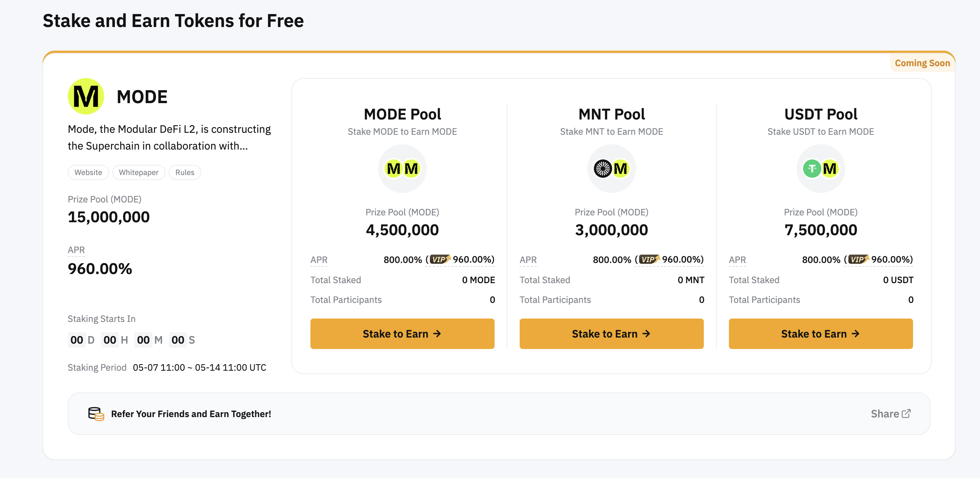The width and height of the screenshot is (980, 478).
Task: Click the MNT Pool paired token icon
Action: (611, 169)
